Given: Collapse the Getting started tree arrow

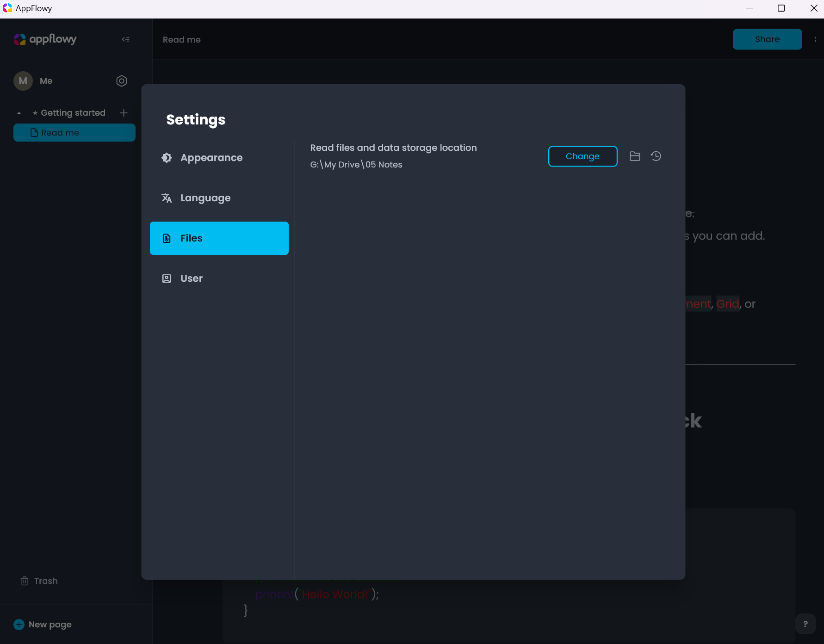Looking at the screenshot, I should [19, 113].
